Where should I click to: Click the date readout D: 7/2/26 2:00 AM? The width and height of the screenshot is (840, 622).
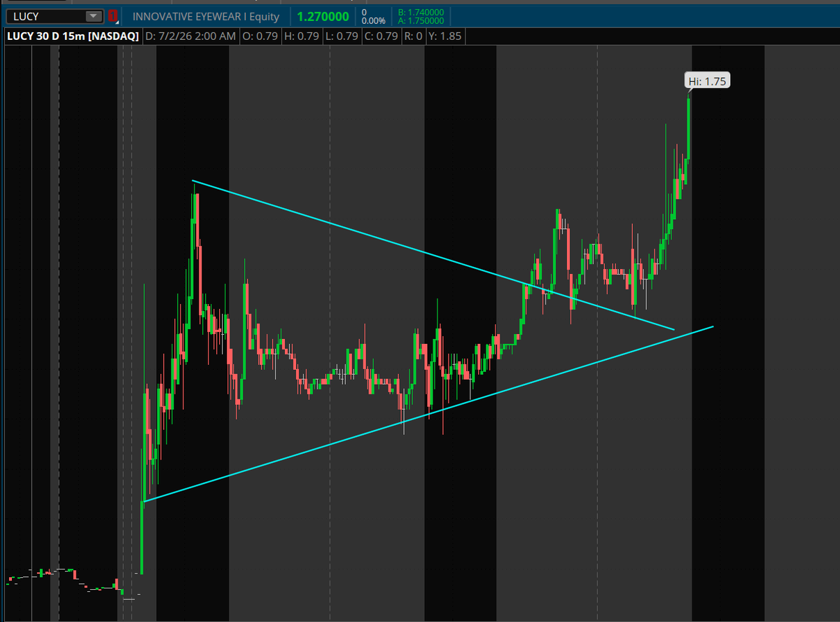[190, 36]
